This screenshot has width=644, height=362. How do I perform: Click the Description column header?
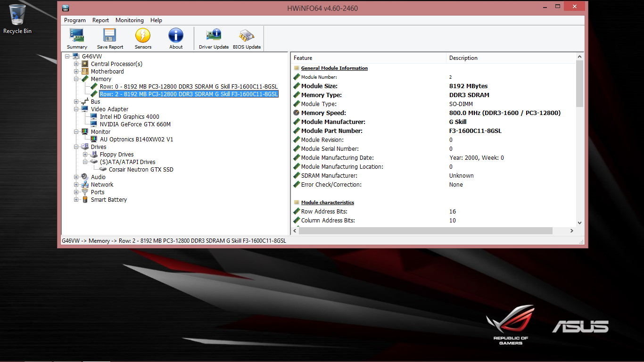511,58
